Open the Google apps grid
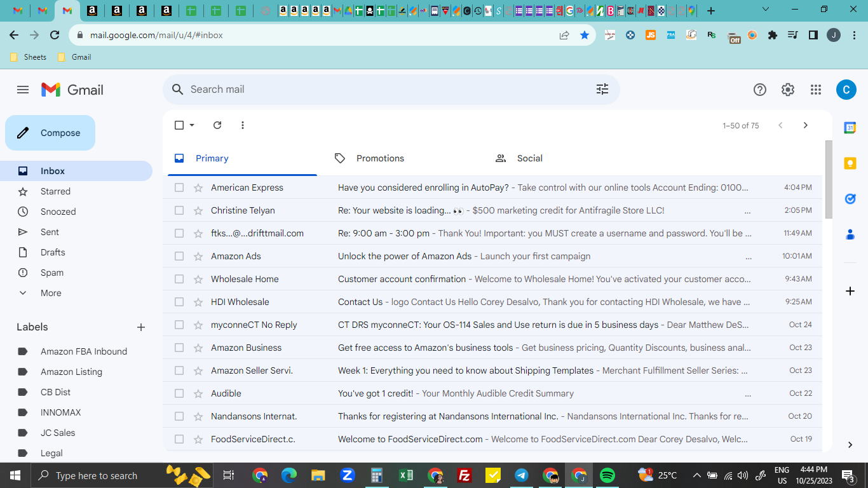The width and height of the screenshot is (868, 488). (816, 90)
